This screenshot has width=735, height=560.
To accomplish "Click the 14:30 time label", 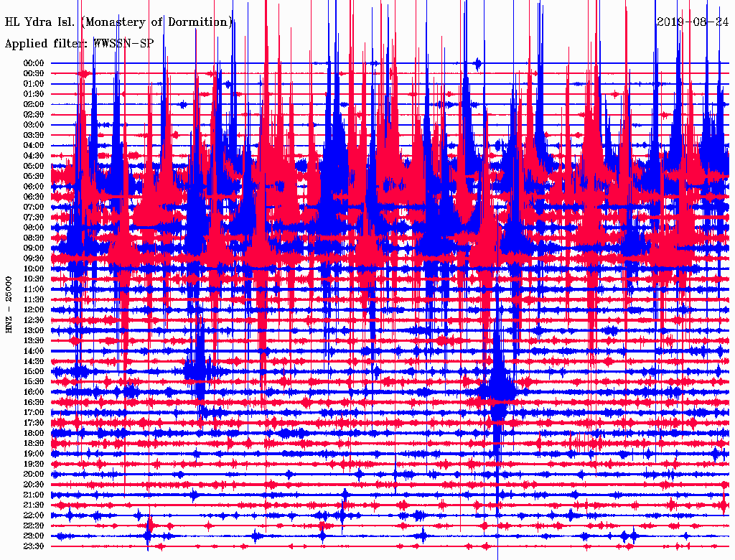I will [33, 361].
